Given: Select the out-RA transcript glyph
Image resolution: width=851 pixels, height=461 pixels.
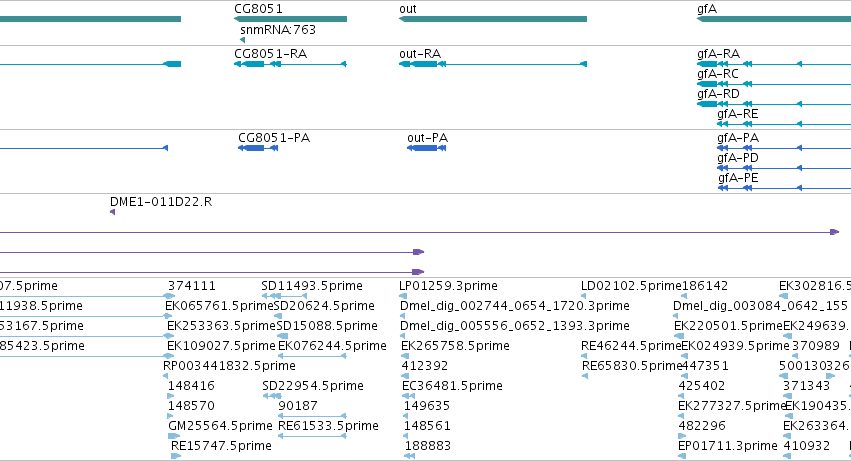Looking at the screenshot, I should pos(493,64).
